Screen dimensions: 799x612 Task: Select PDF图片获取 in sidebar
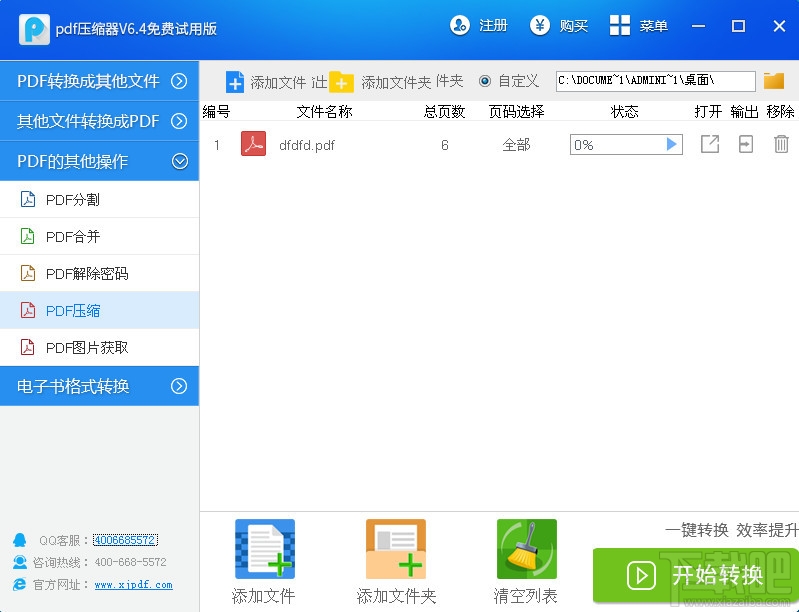point(99,348)
